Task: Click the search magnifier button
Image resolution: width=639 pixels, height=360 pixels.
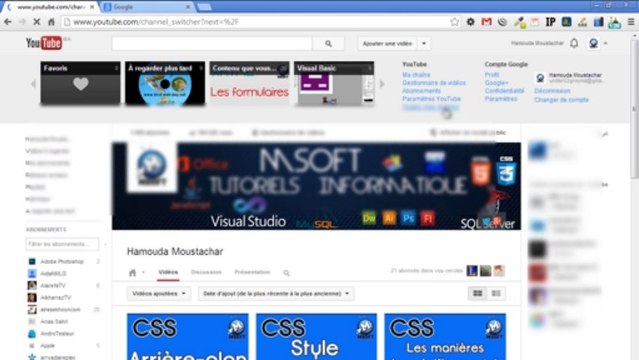Action: coord(328,44)
